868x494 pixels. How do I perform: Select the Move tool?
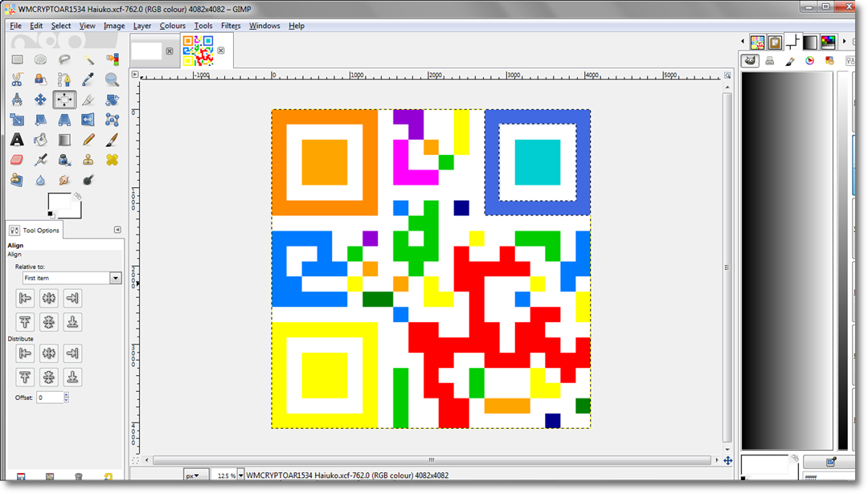tap(40, 100)
